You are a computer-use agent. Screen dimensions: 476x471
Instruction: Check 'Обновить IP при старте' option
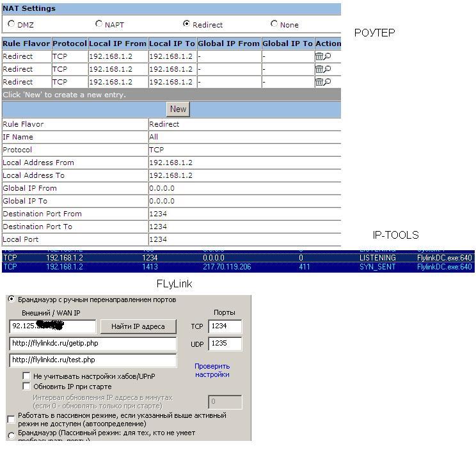pyautogui.click(x=26, y=387)
